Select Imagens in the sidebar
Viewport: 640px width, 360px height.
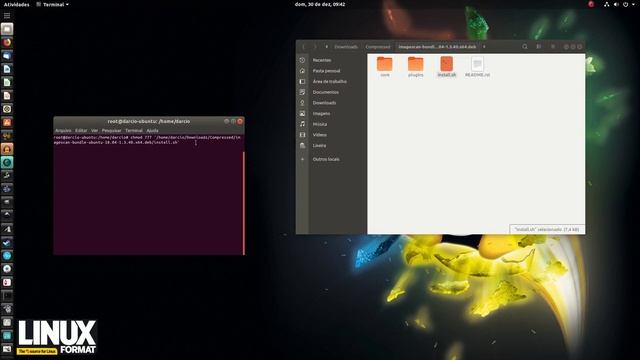[321, 113]
